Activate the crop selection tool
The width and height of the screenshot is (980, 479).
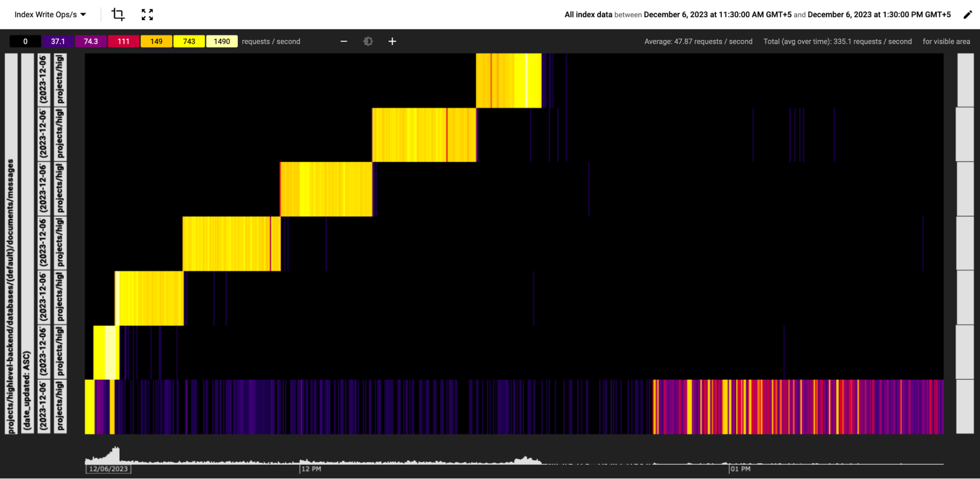[x=118, y=15]
